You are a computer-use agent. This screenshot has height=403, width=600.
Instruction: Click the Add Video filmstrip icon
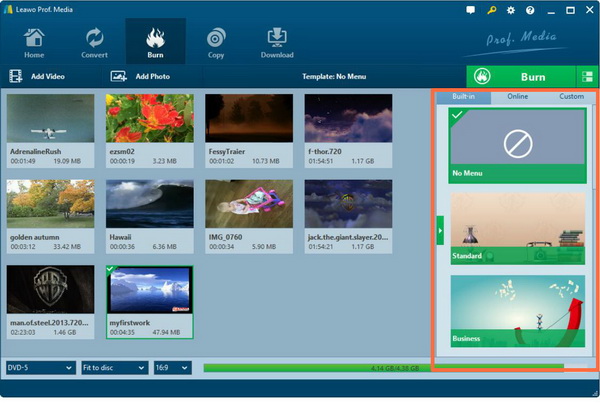point(16,76)
